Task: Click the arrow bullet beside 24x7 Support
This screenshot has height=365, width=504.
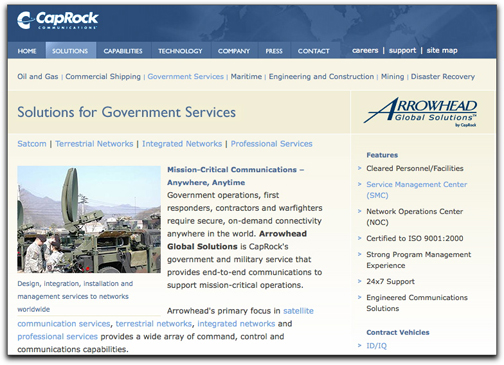Action: pos(360,281)
